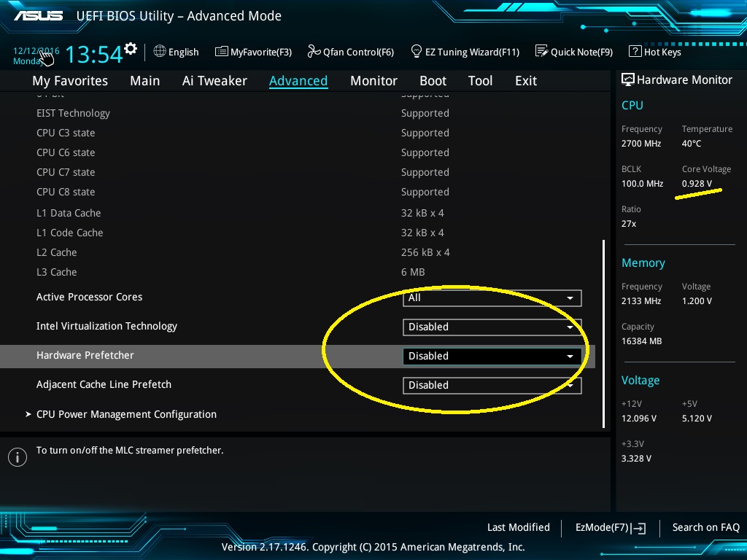Click EIST Technology row
Viewport: 747px width, 560px height.
[x=73, y=113]
